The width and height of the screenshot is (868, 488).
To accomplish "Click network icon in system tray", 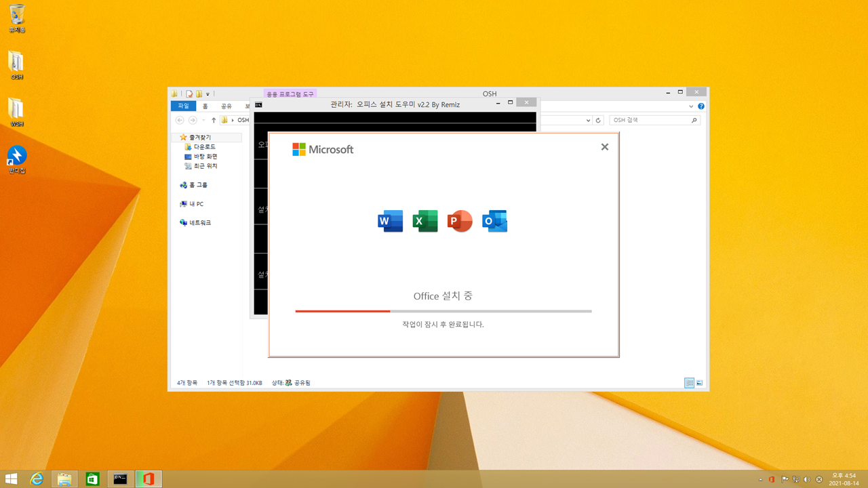I will tap(795, 479).
